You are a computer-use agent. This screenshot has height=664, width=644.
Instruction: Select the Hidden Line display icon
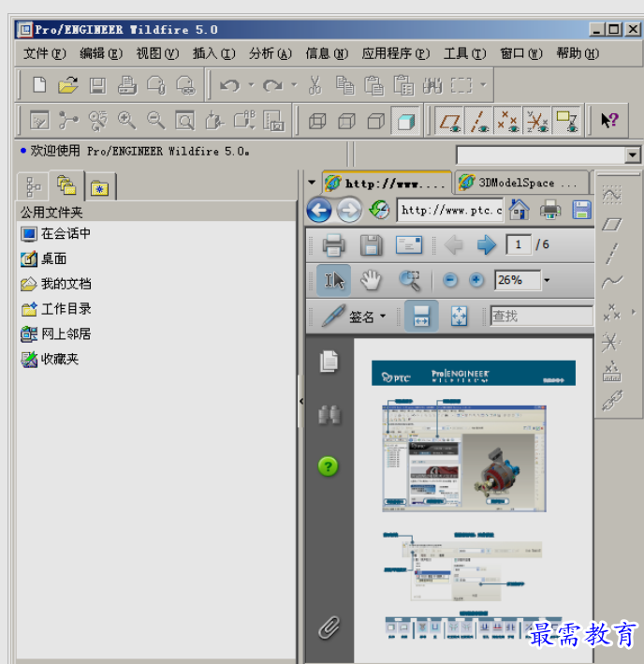point(346,122)
